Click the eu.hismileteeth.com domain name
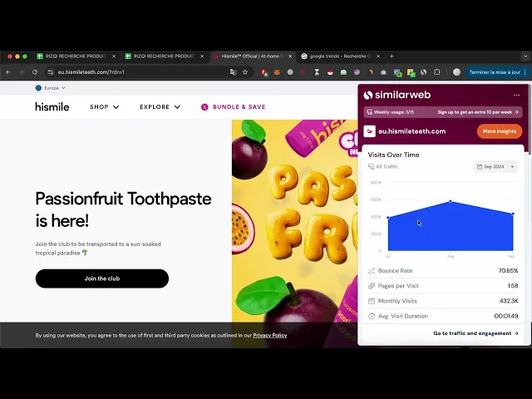The image size is (532, 399). [412, 131]
